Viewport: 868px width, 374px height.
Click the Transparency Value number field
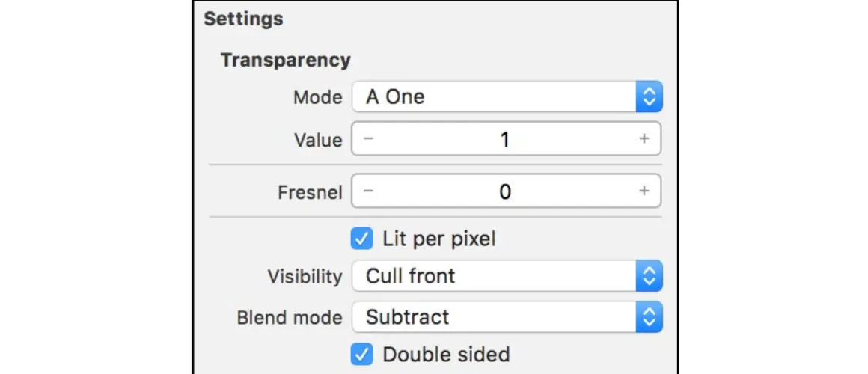coord(505,139)
